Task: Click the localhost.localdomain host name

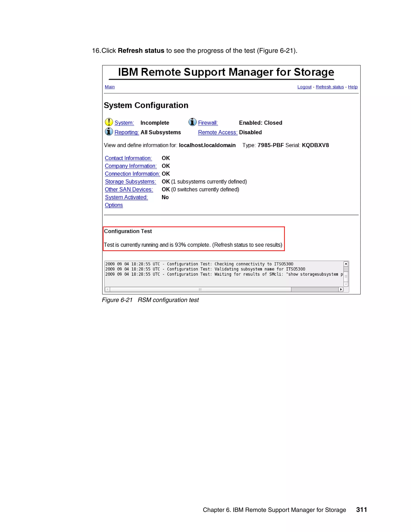Action: click(x=207, y=145)
